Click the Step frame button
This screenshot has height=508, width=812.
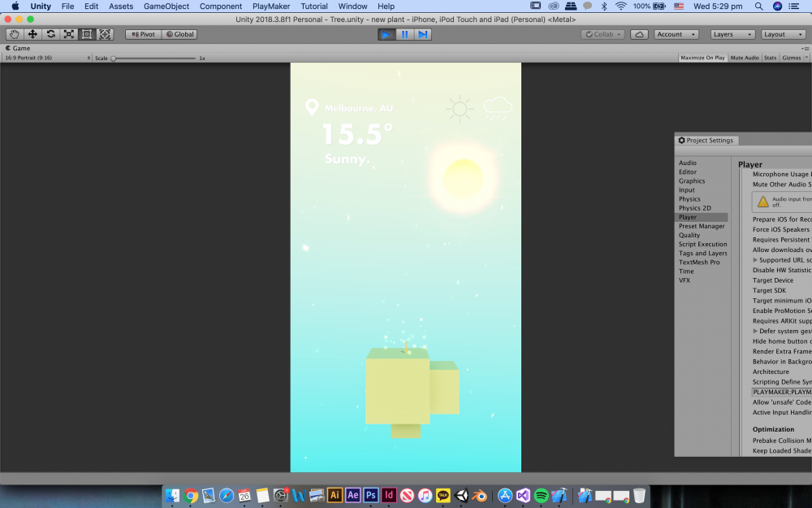tap(423, 34)
